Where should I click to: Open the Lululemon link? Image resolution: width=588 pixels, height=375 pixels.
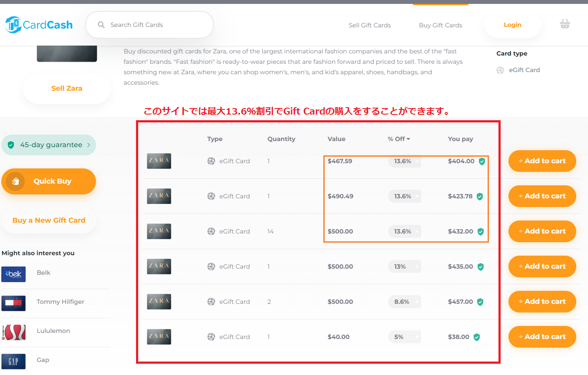[x=53, y=331]
